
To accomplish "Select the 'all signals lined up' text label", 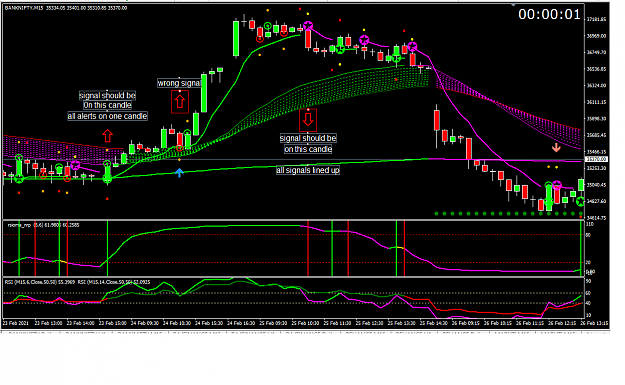I will click(308, 170).
